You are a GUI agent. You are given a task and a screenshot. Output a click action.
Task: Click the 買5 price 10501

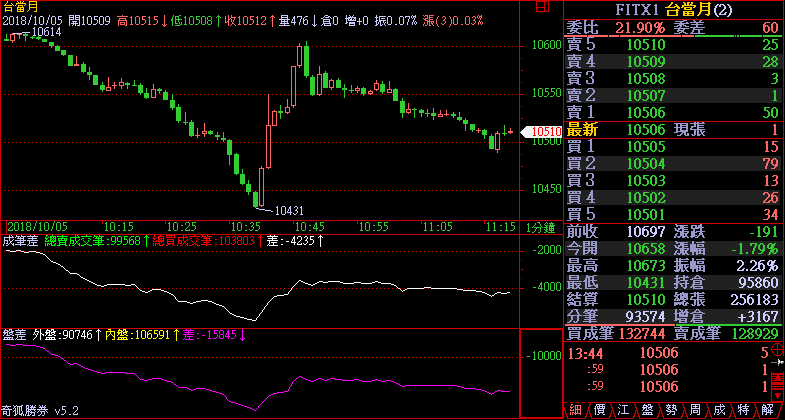(x=646, y=214)
